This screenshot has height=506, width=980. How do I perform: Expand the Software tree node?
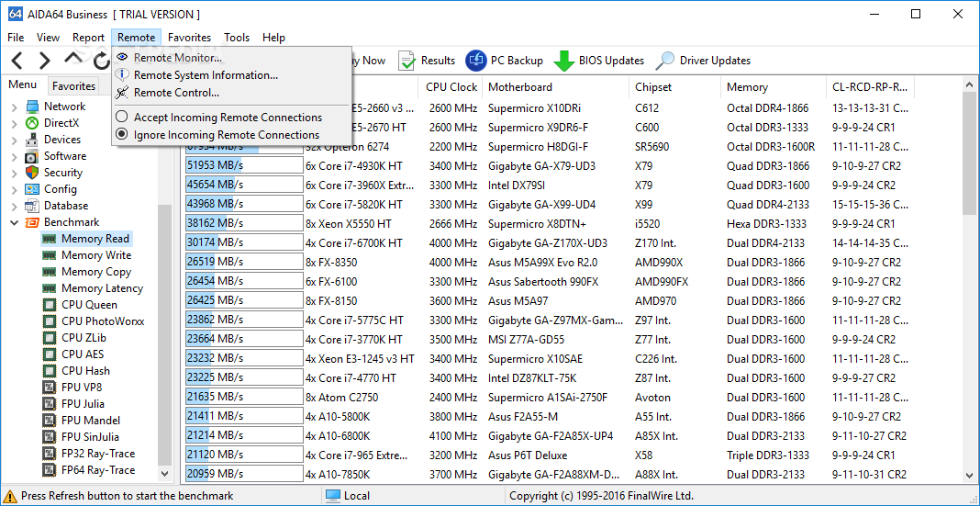[x=15, y=156]
